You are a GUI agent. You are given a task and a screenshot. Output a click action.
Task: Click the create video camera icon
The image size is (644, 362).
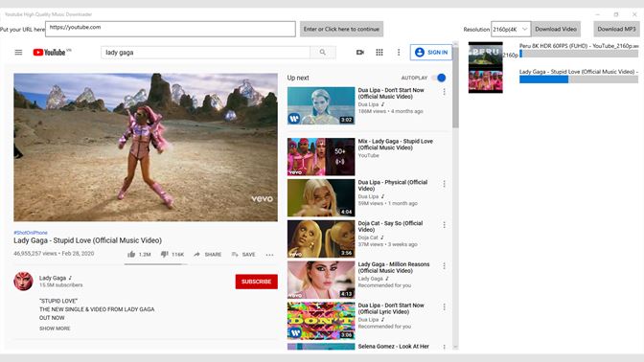tap(360, 52)
